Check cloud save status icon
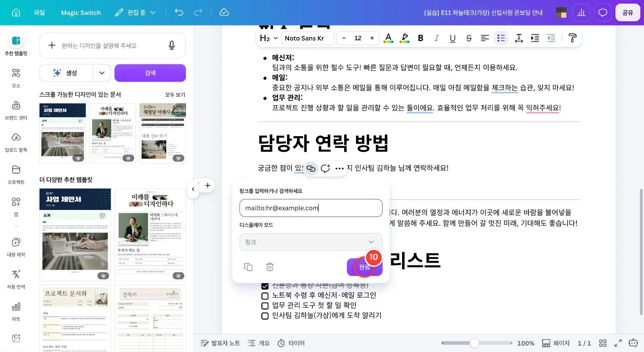Screen dimensions: 644x352 click(x=224, y=12)
